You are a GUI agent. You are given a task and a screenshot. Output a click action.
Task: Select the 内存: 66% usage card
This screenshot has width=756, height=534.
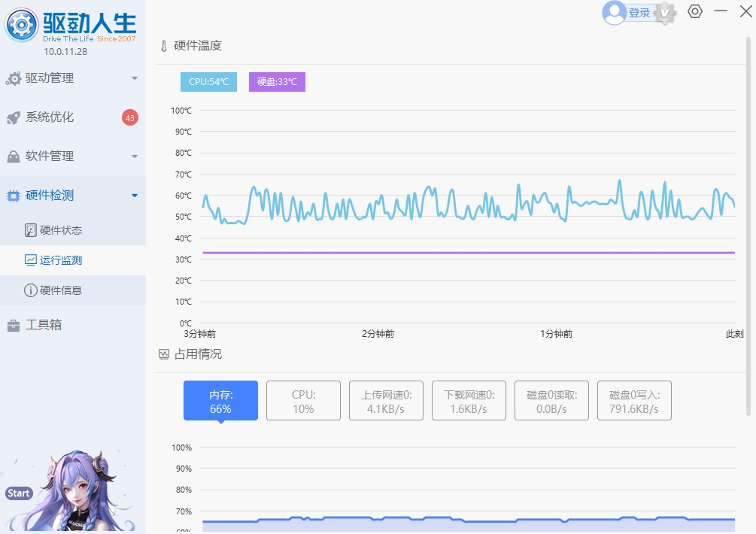pyautogui.click(x=220, y=400)
